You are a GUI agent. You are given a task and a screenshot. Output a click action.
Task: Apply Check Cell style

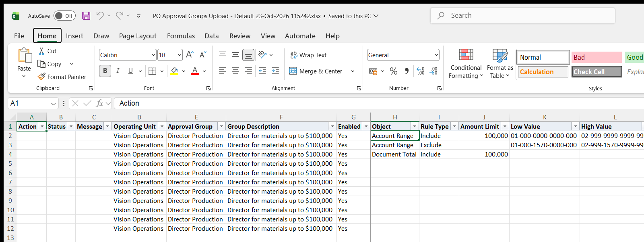point(597,72)
